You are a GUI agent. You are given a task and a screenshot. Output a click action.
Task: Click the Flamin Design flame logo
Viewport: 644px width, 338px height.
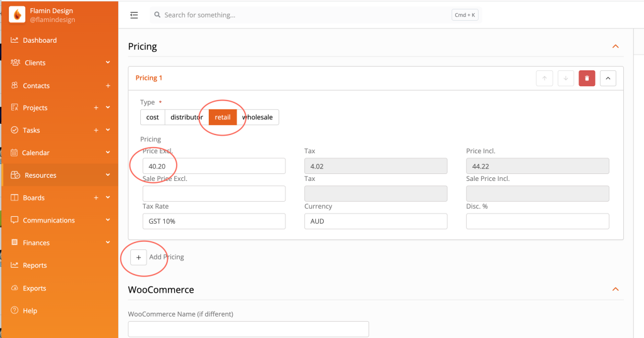(x=17, y=14)
